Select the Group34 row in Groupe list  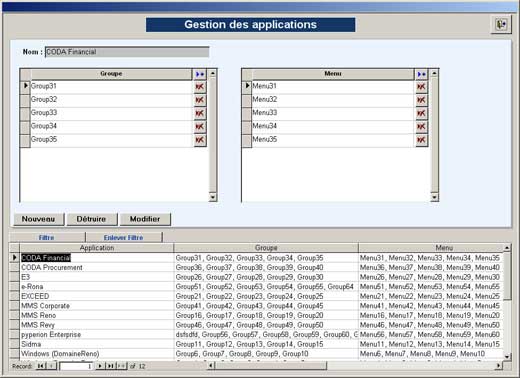click(111, 126)
